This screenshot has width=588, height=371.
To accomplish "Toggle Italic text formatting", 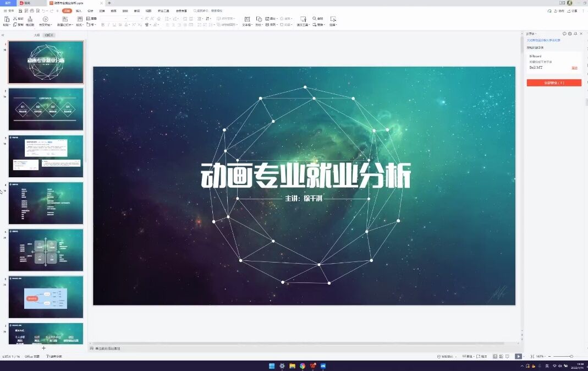I will 108,25.
